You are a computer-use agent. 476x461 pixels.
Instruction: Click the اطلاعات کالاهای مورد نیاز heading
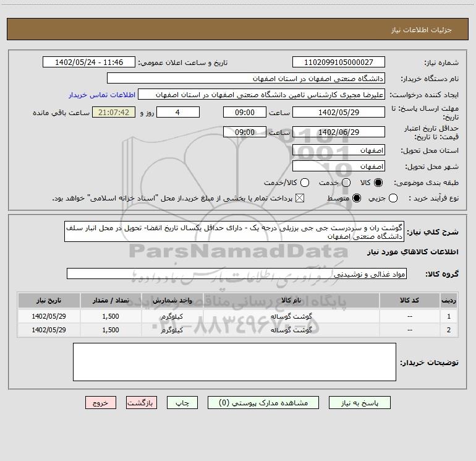tap(412, 252)
